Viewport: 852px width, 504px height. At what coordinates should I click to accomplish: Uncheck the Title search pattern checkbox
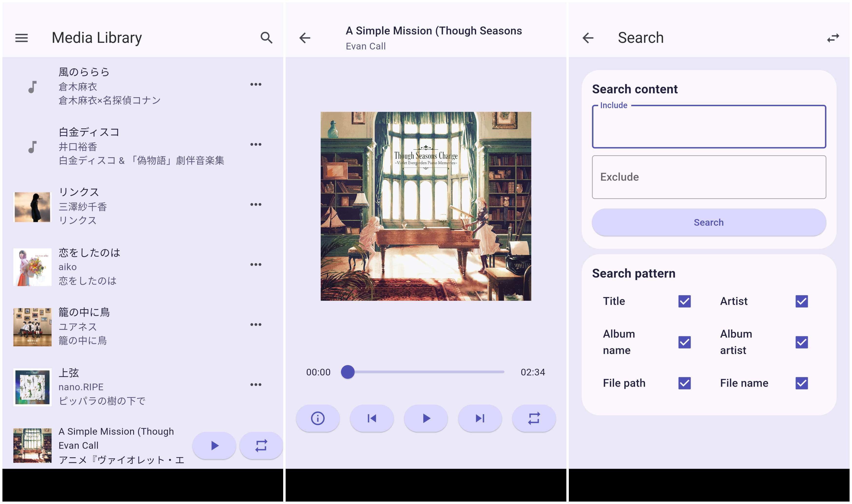click(684, 301)
